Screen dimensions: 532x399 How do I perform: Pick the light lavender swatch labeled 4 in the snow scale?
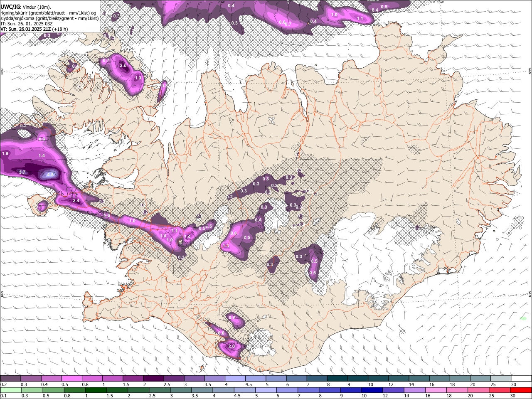pyautogui.click(x=235, y=378)
